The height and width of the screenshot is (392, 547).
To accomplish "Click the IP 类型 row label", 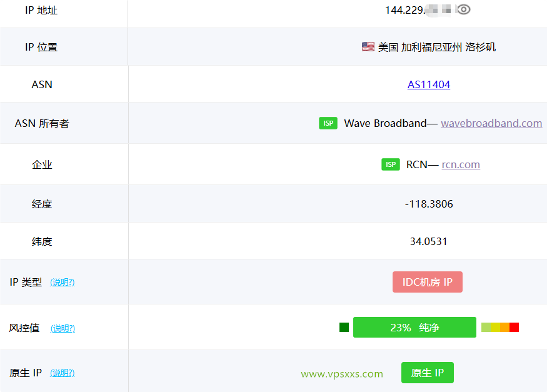I will point(26,282).
